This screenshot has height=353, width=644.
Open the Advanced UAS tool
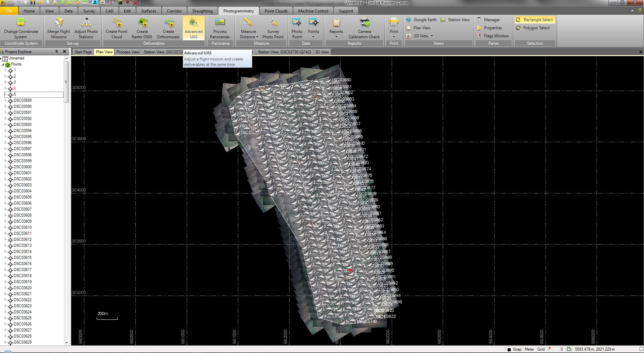pos(194,28)
